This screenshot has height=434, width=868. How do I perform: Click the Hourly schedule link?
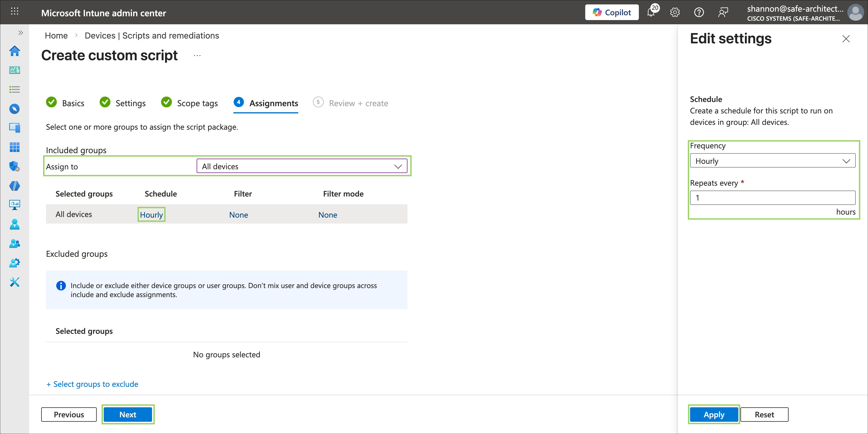151,215
